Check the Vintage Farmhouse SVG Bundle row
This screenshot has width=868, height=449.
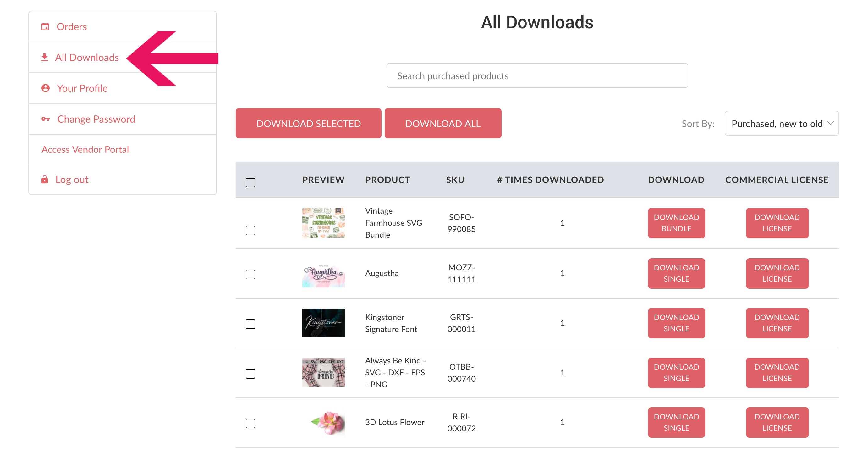pyautogui.click(x=250, y=230)
